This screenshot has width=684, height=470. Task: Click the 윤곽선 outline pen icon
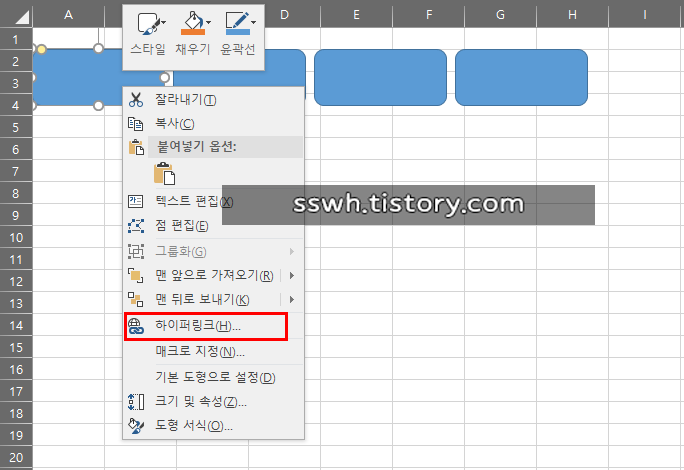(x=236, y=21)
